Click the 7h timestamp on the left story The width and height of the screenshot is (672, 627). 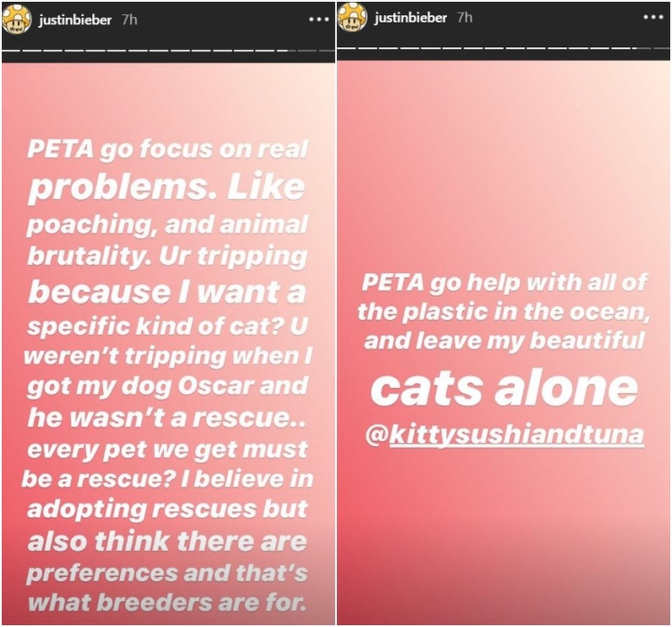(x=129, y=20)
